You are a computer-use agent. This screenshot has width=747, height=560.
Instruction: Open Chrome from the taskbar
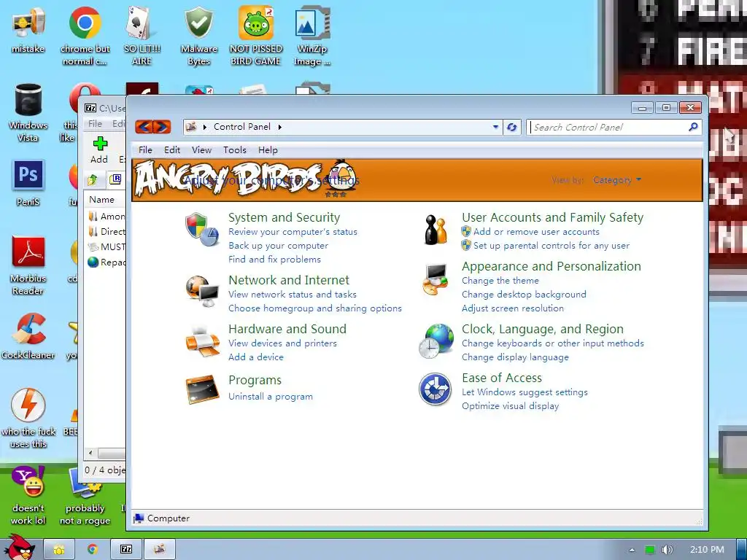point(93,549)
